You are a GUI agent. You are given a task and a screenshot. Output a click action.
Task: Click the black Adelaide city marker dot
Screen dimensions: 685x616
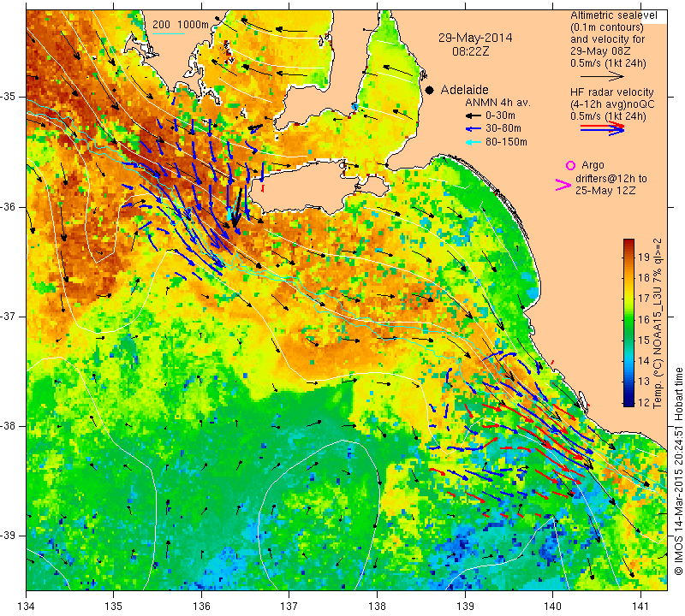tap(430, 90)
